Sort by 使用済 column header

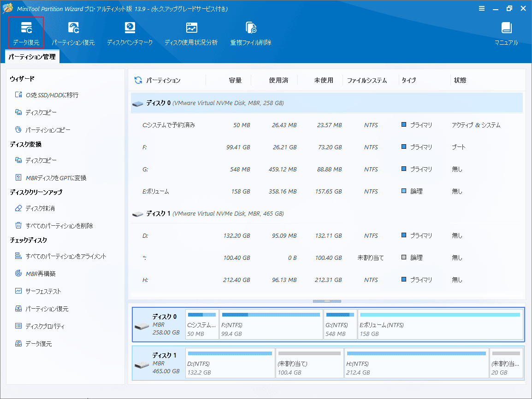[278, 80]
